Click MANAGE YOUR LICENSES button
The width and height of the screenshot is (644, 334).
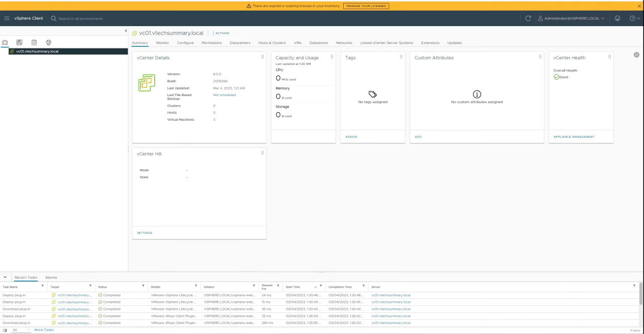pyautogui.click(x=366, y=6)
